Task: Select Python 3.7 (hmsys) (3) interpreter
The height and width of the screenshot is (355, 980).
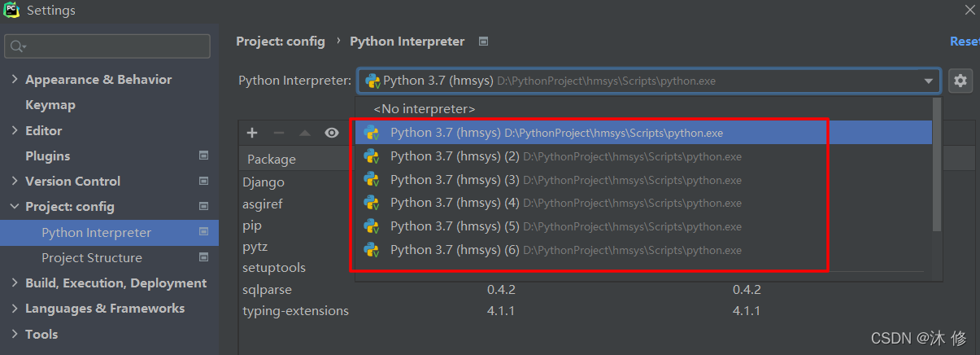Action: click(643, 180)
